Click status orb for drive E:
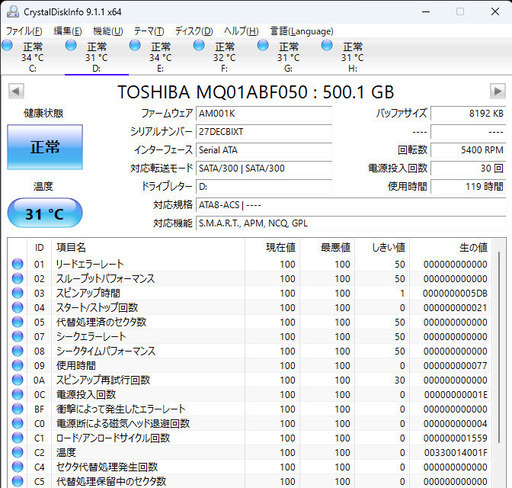This screenshot has height=488, width=512. (x=135, y=45)
